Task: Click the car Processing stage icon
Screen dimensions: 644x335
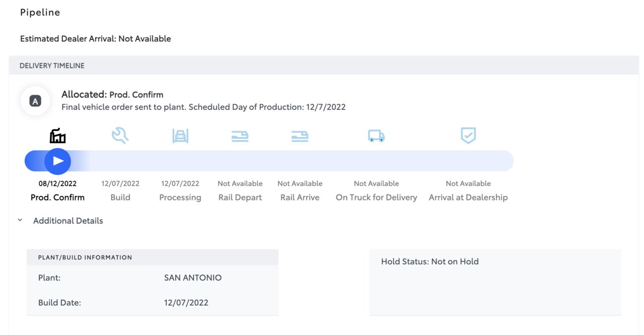Action: [x=180, y=136]
